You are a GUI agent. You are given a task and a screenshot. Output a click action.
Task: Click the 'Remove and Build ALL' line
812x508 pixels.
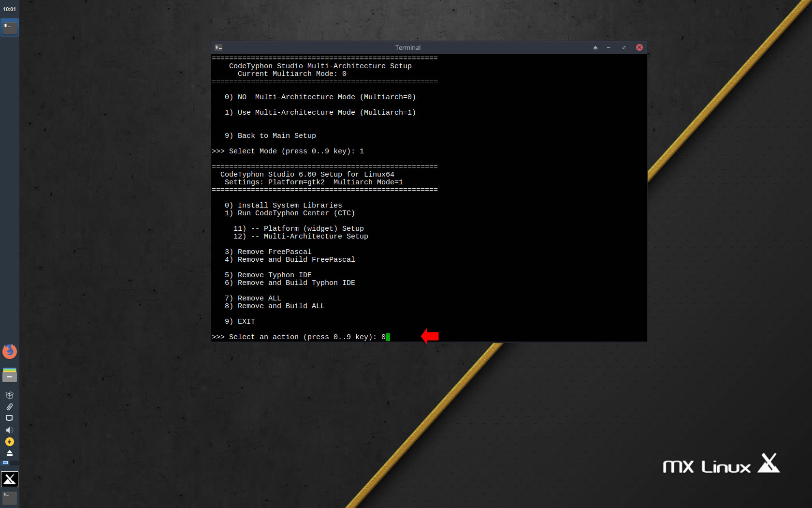(275, 306)
